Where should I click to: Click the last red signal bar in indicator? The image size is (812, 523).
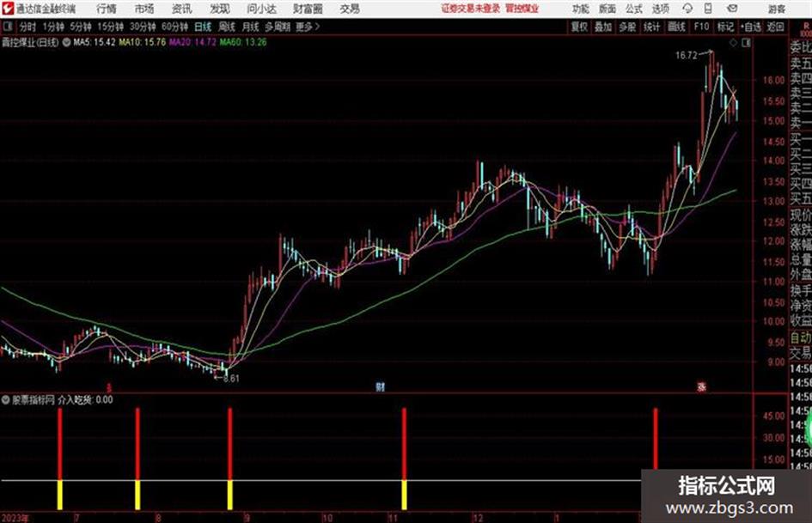pyautogui.click(x=656, y=439)
